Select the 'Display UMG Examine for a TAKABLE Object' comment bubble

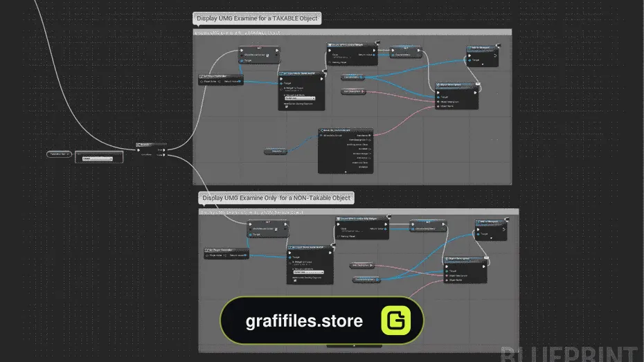click(x=257, y=19)
